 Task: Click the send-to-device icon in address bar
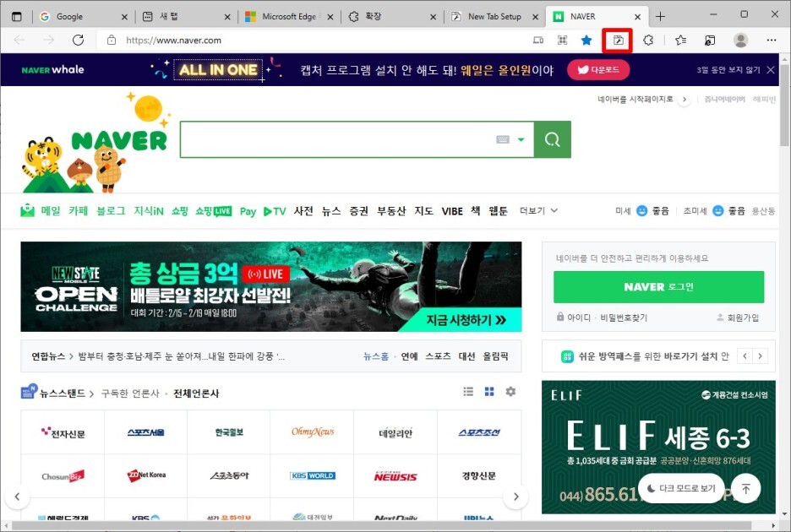tap(538, 40)
